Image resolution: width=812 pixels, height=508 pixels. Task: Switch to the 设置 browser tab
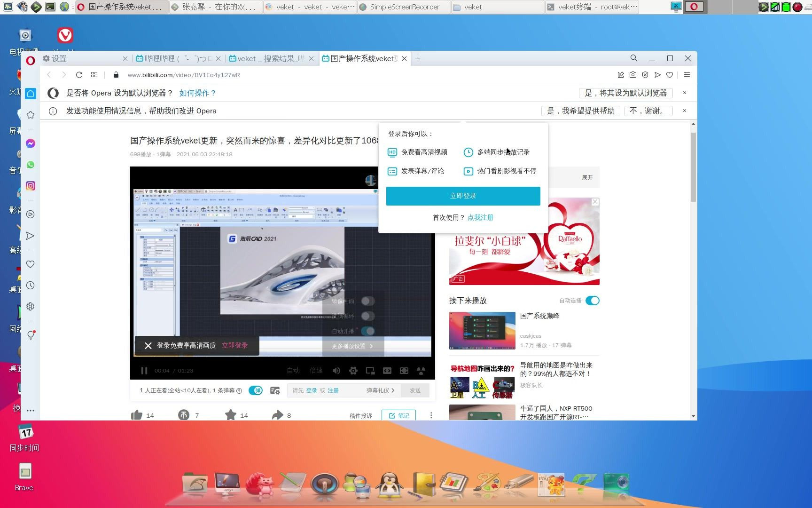[85, 58]
